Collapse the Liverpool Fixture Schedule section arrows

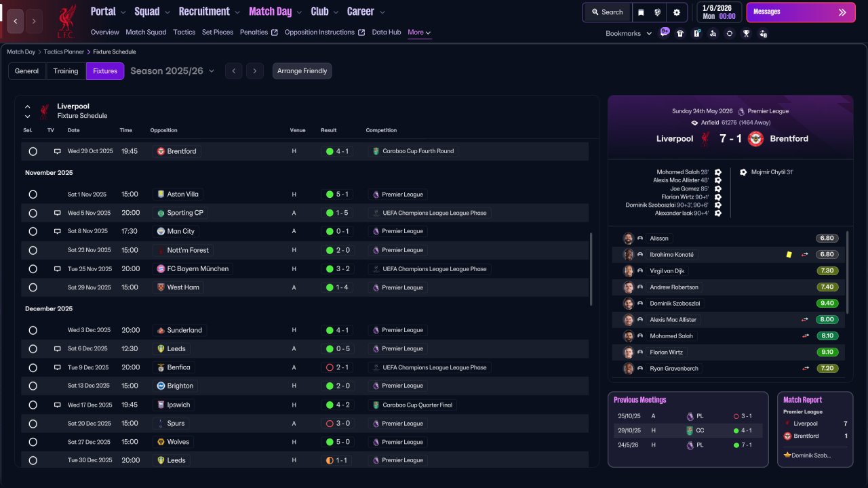click(x=28, y=111)
